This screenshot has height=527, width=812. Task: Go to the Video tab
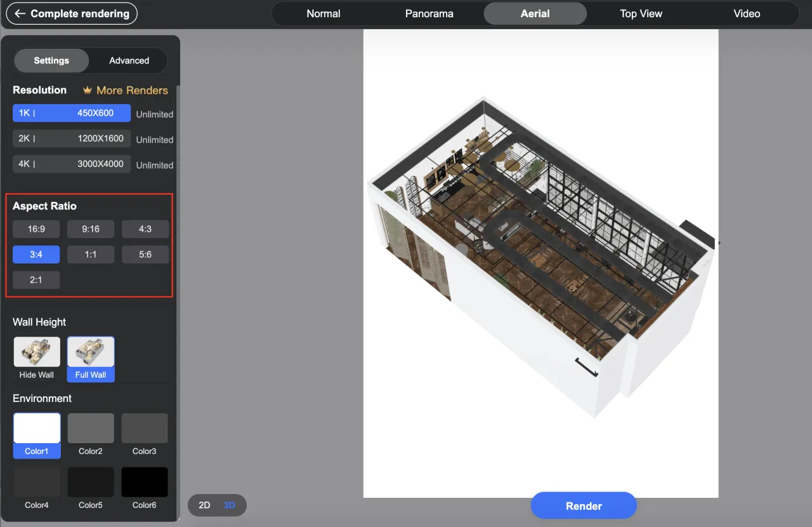pos(747,13)
